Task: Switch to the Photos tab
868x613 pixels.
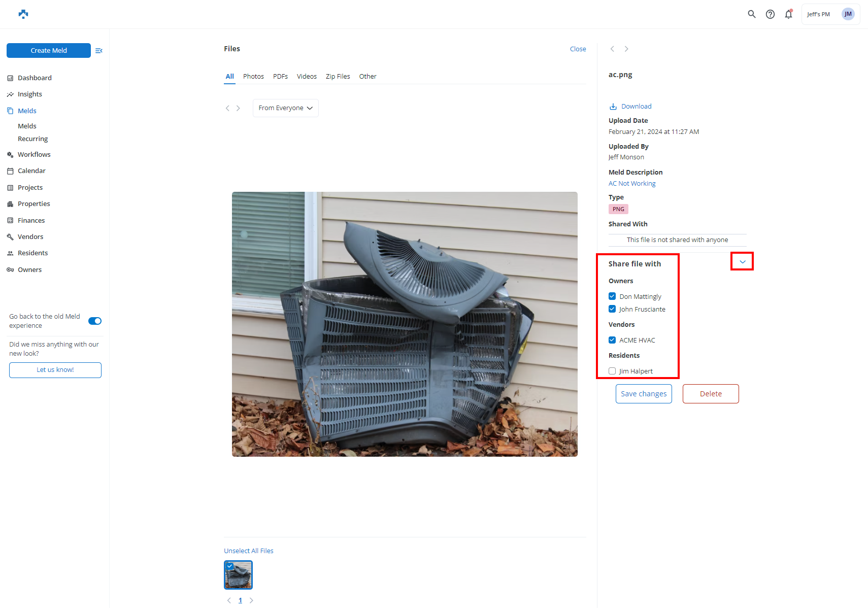Action: pos(253,77)
